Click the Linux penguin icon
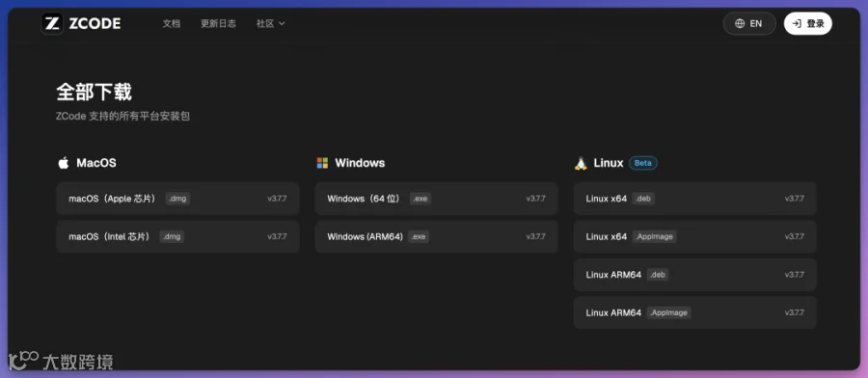This screenshot has height=378, width=868. 581,163
